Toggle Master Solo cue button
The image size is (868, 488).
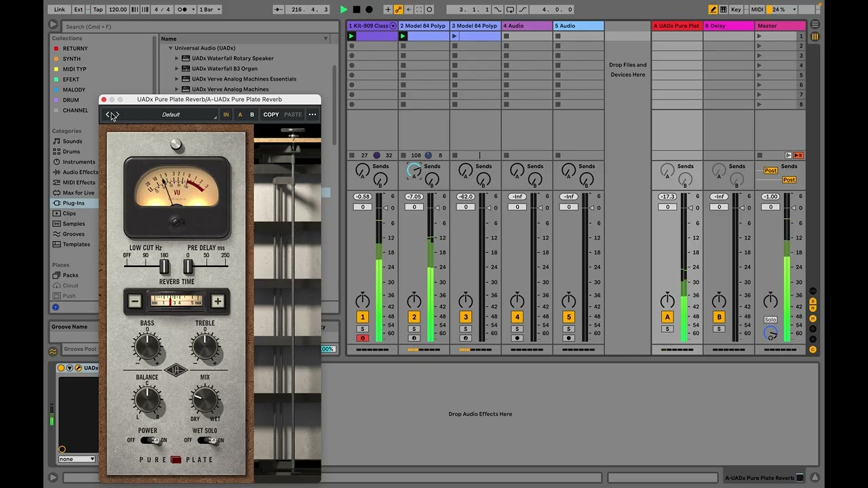click(770, 320)
